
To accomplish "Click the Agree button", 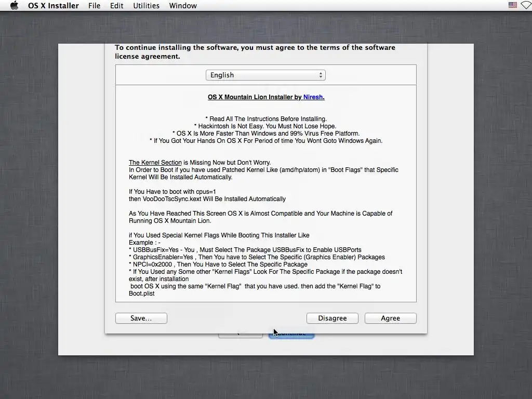I will pos(391,318).
